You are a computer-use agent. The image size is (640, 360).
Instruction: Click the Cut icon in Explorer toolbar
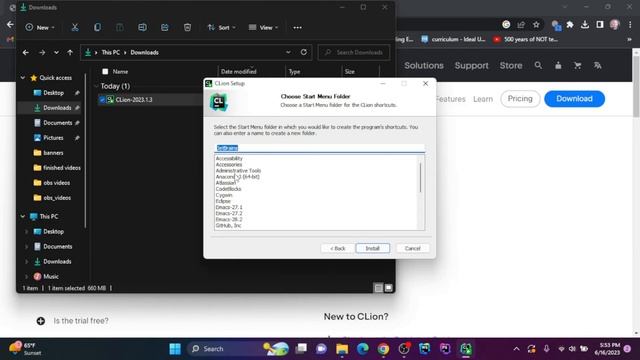[75, 27]
